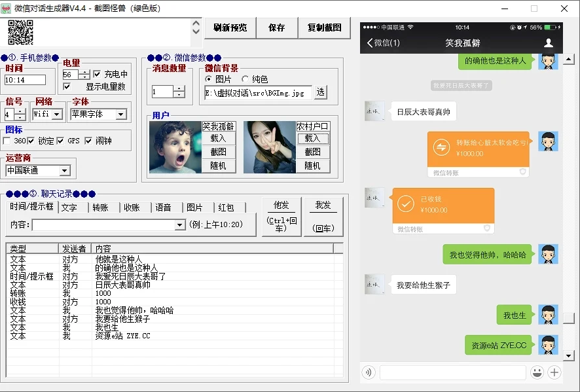
Task: Click the 复制截图 copy screenshot button
Action: [325, 28]
